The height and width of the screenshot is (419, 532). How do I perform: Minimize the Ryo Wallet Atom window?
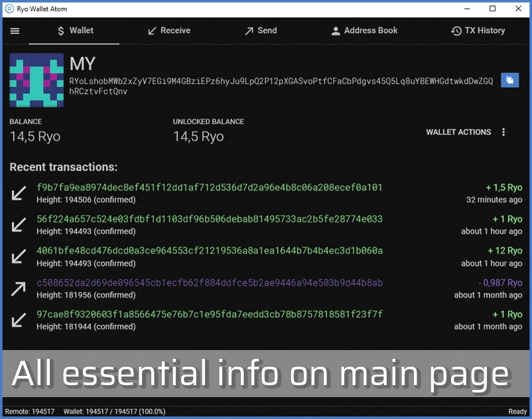(x=467, y=9)
